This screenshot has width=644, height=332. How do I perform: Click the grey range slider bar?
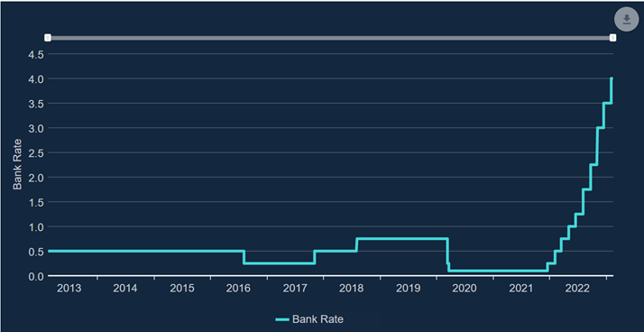[330, 38]
